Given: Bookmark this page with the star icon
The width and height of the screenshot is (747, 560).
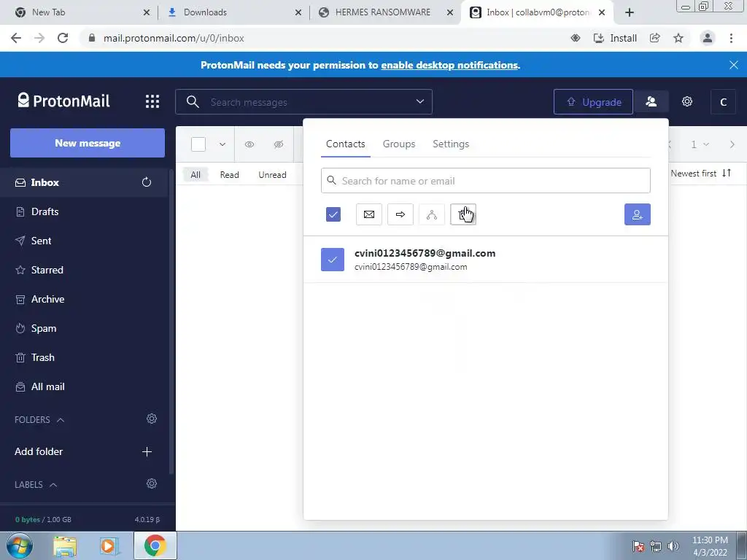Looking at the screenshot, I should [678, 38].
